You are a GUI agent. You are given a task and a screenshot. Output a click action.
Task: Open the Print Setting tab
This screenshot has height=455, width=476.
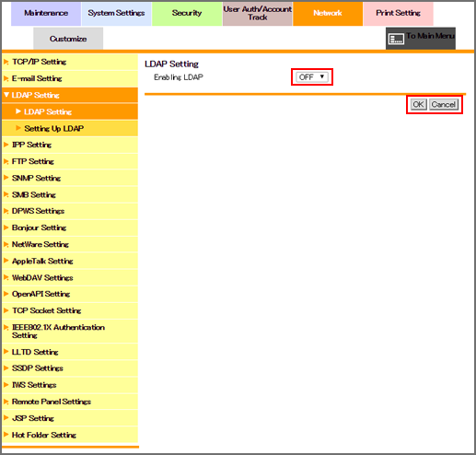pos(398,13)
